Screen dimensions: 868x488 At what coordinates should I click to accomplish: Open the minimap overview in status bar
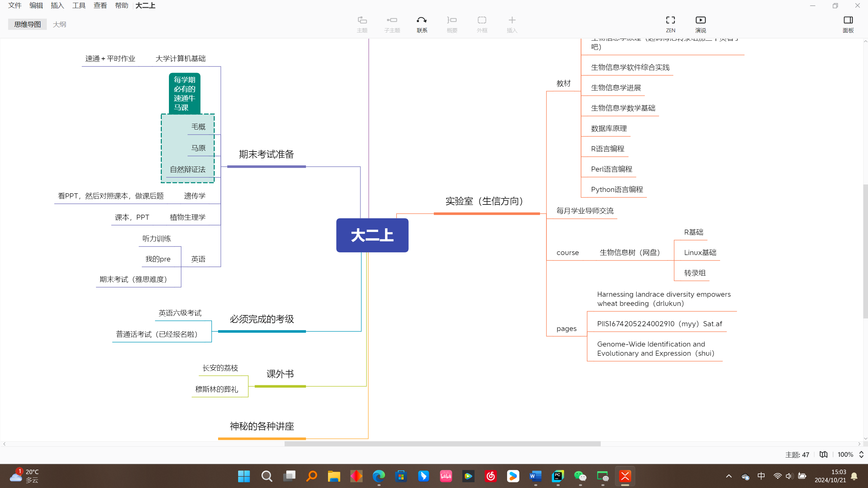coord(823,454)
